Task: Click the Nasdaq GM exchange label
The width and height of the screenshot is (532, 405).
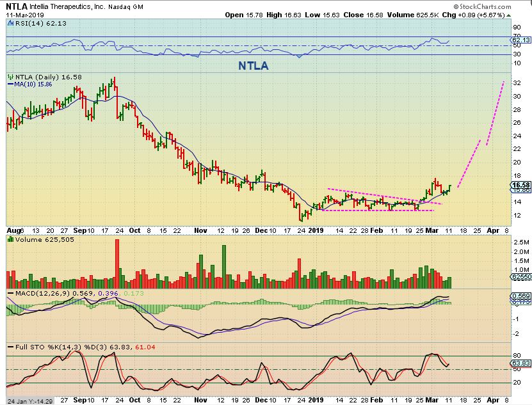Action: tap(125, 7)
